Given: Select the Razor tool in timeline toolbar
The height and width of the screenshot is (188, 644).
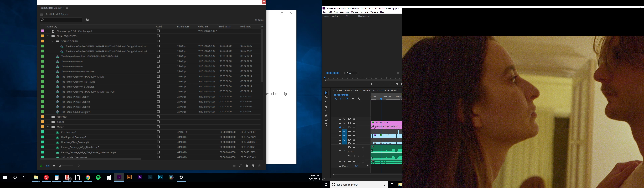Looking at the screenshot, I should 326,107.
